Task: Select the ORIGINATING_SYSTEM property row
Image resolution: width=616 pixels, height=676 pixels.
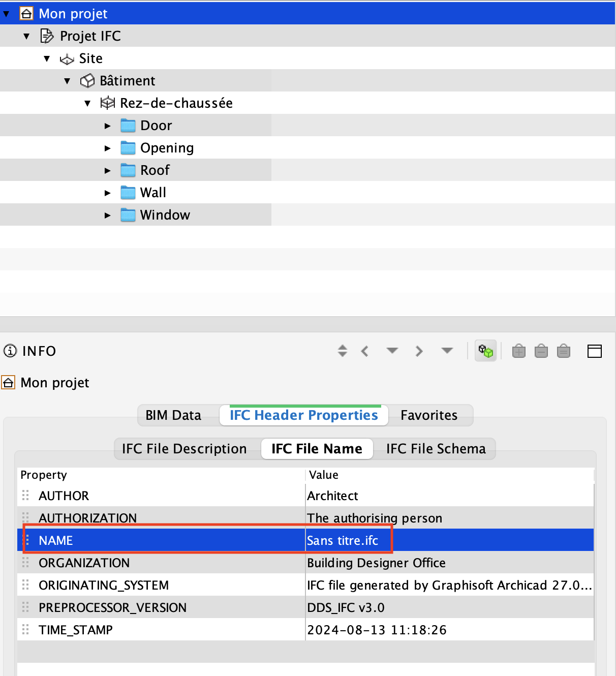Action: click(x=305, y=585)
